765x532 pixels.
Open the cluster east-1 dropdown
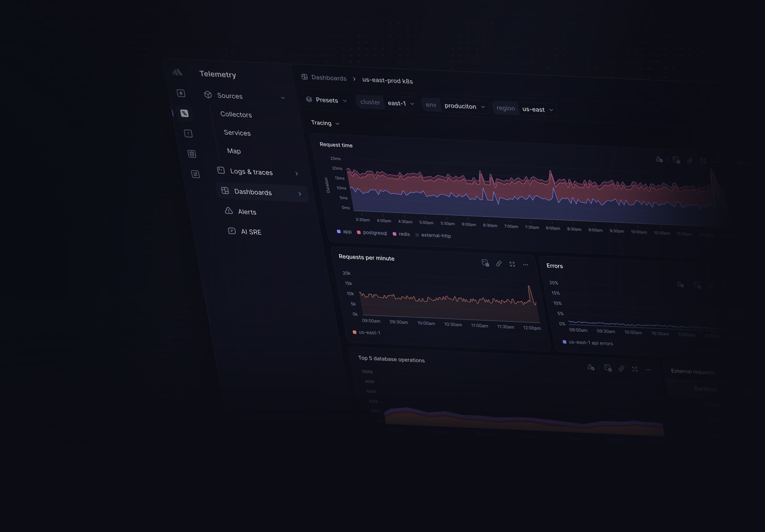(x=400, y=104)
